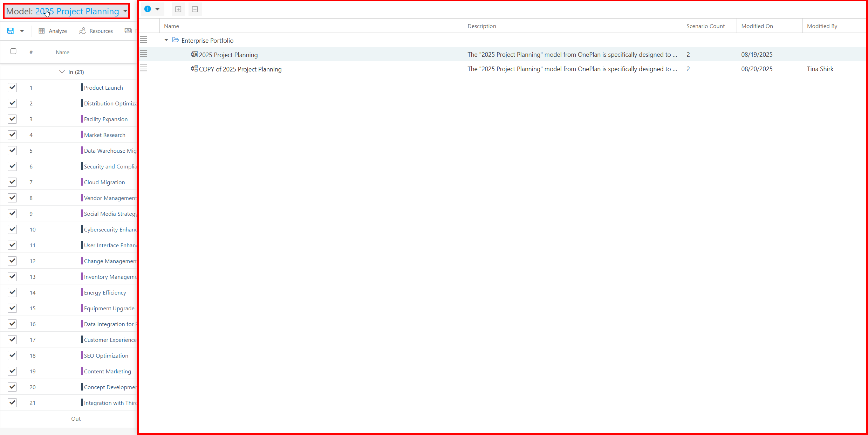Open the Content Marketing project link
This screenshot has width=868, height=435.
[107, 371]
